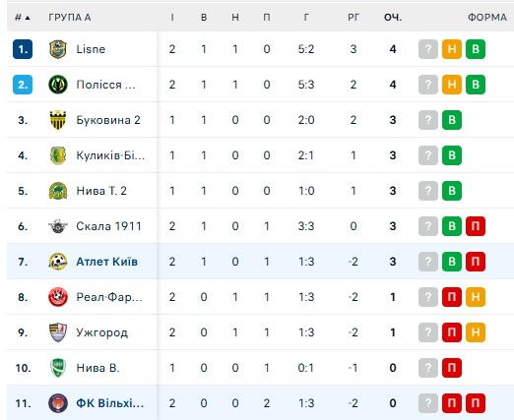Click the Ужгород club crest
Image resolution: width=514 pixels, height=420 pixels.
58,332
